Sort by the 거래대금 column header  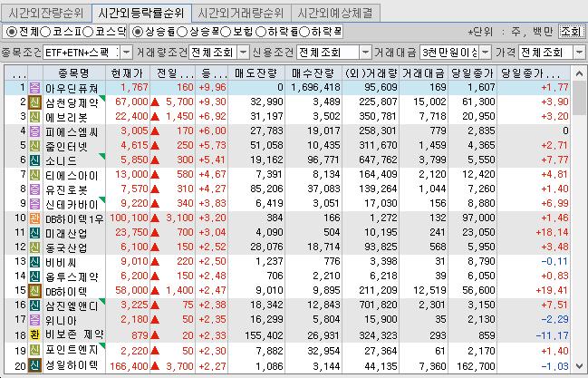click(424, 73)
